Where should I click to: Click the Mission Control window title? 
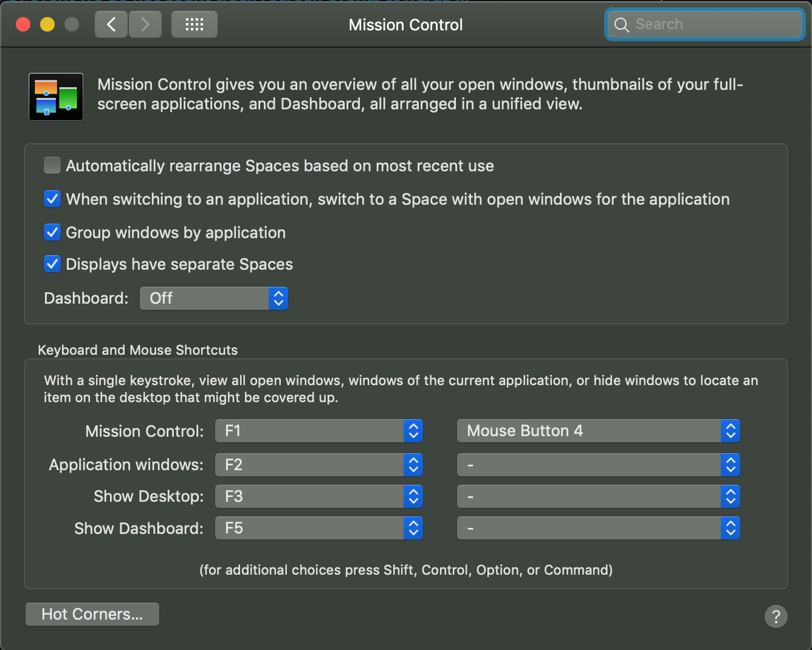pos(406,25)
